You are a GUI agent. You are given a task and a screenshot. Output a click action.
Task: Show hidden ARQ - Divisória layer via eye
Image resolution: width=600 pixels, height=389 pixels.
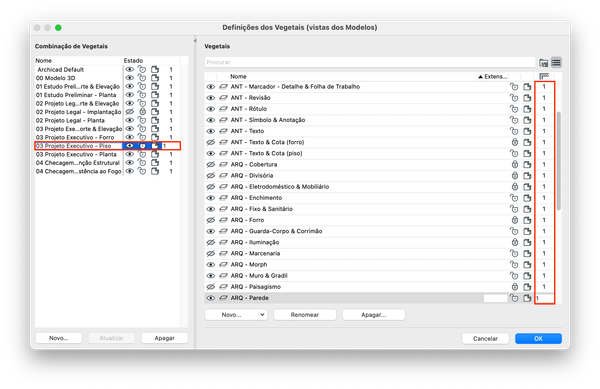pos(210,176)
